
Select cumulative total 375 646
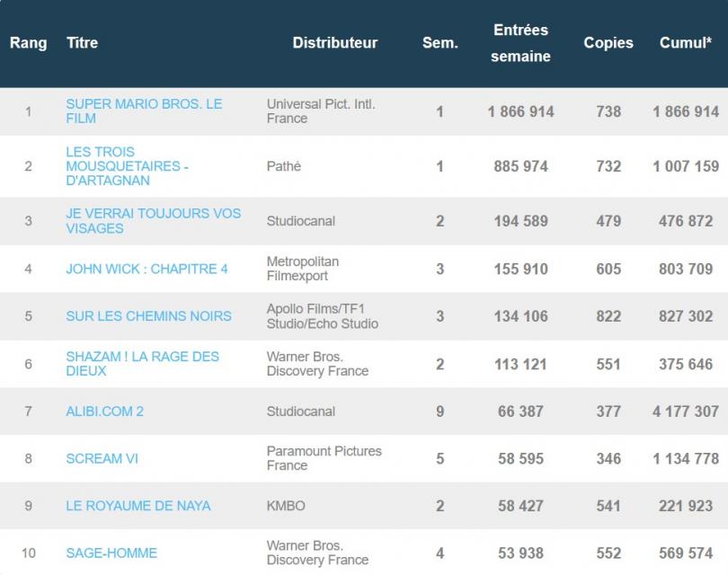coord(686,364)
